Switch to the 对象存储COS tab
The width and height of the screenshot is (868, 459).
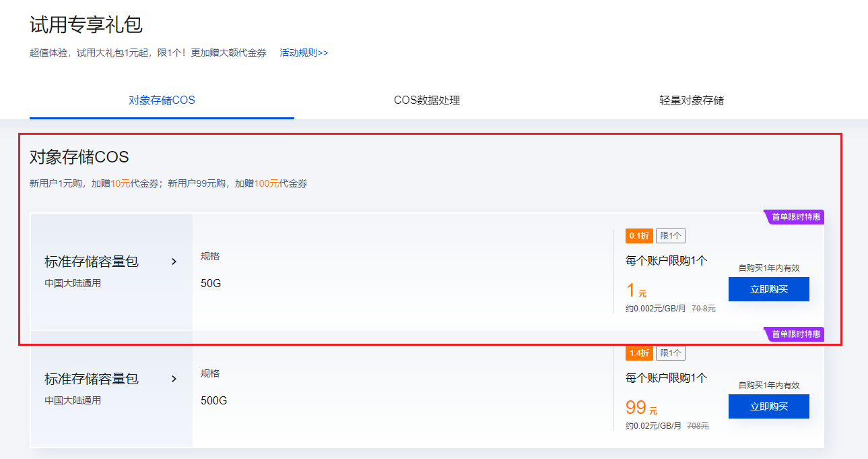tap(162, 100)
